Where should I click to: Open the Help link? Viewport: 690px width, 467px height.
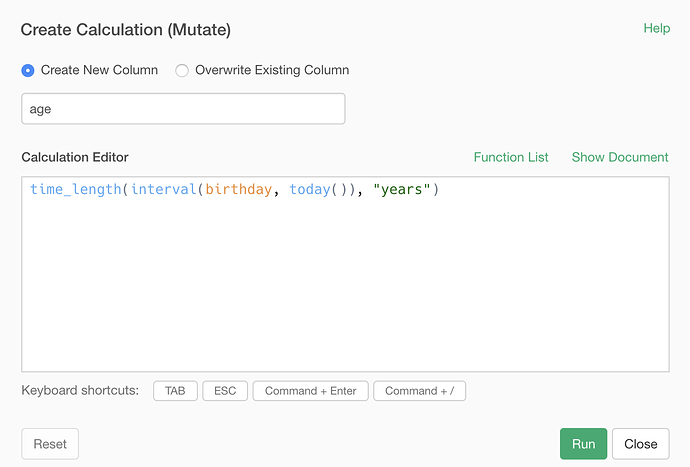(x=657, y=28)
